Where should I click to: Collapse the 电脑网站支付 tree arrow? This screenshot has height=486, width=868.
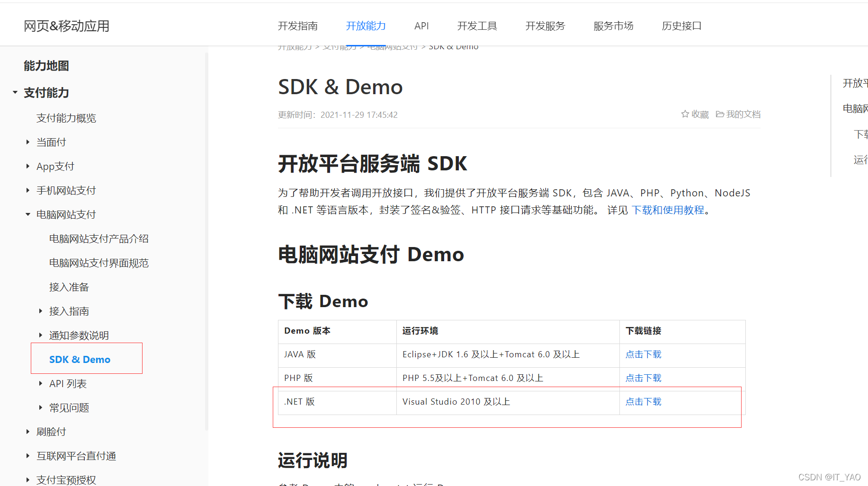[x=28, y=214]
